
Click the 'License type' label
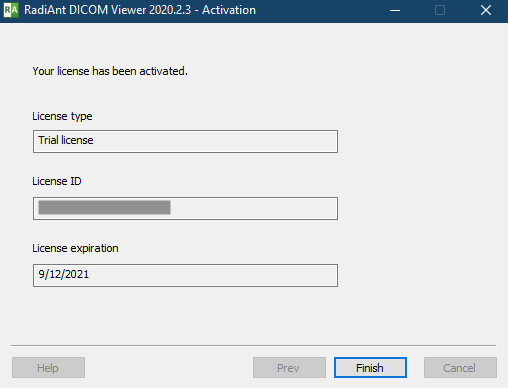pyautogui.click(x=62, y=116)
